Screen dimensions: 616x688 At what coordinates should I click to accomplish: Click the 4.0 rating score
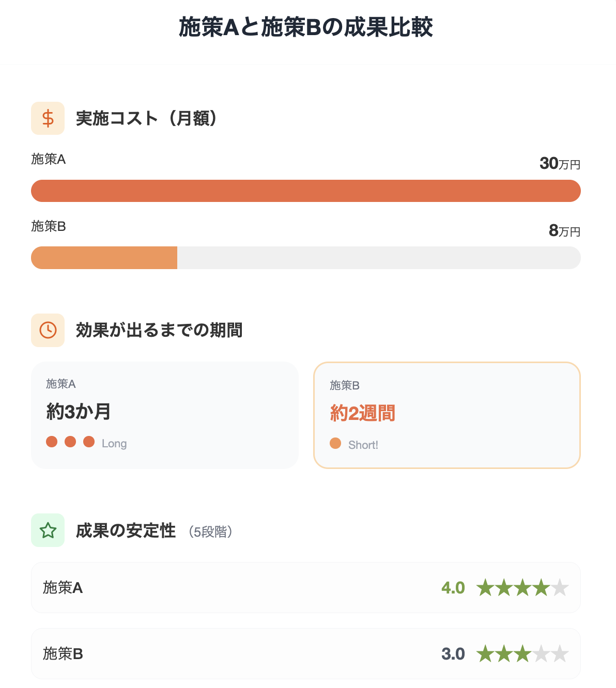453,588
